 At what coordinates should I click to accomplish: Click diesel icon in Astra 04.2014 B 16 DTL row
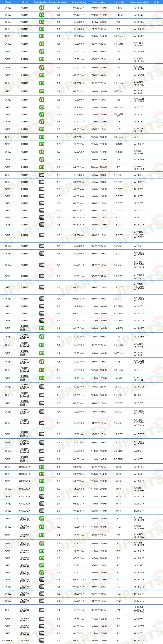(42, 210)
